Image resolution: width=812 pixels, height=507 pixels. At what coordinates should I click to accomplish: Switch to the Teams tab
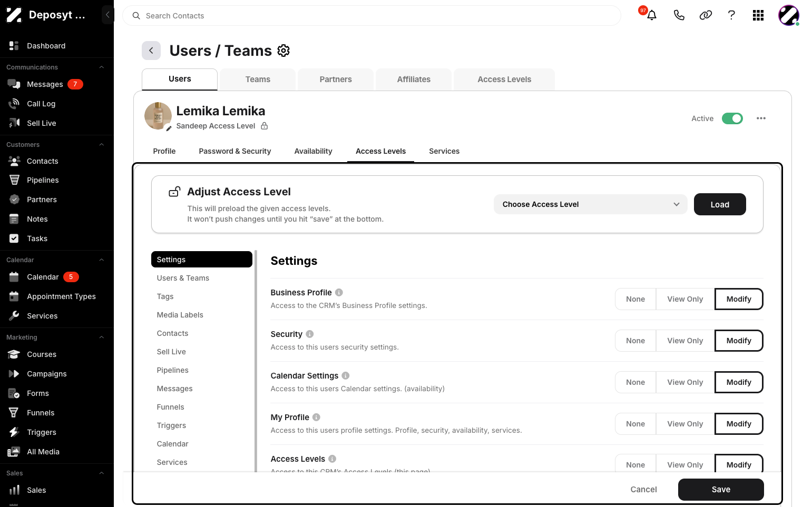click(258, 79)
